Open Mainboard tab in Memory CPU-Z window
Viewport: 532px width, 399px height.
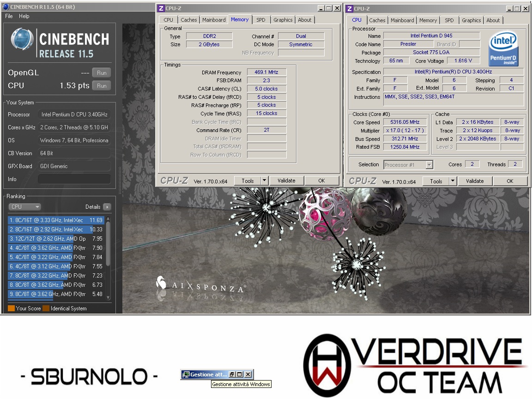coord(214,20)
